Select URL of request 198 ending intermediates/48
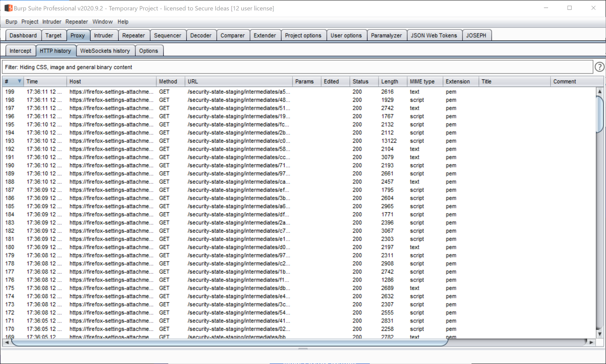The width and height of the screenshot is (606, 364). point(239,100)
